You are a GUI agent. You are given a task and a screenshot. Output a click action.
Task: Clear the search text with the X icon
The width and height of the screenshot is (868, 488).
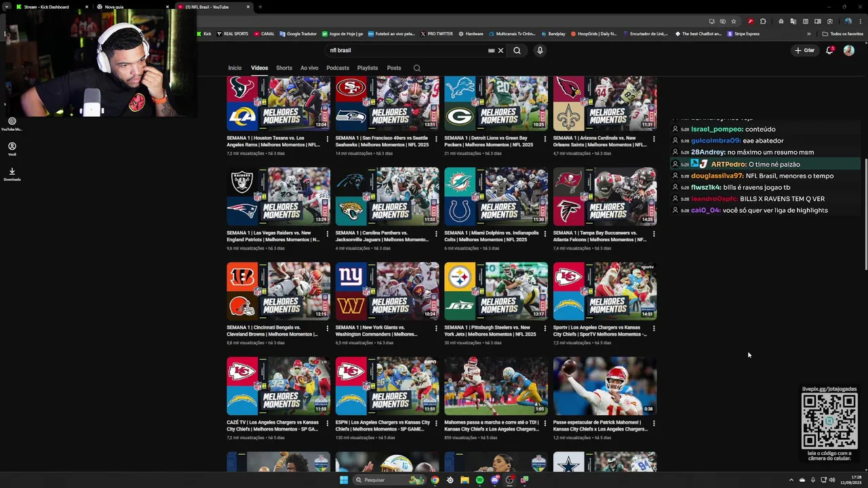[500, 50]
